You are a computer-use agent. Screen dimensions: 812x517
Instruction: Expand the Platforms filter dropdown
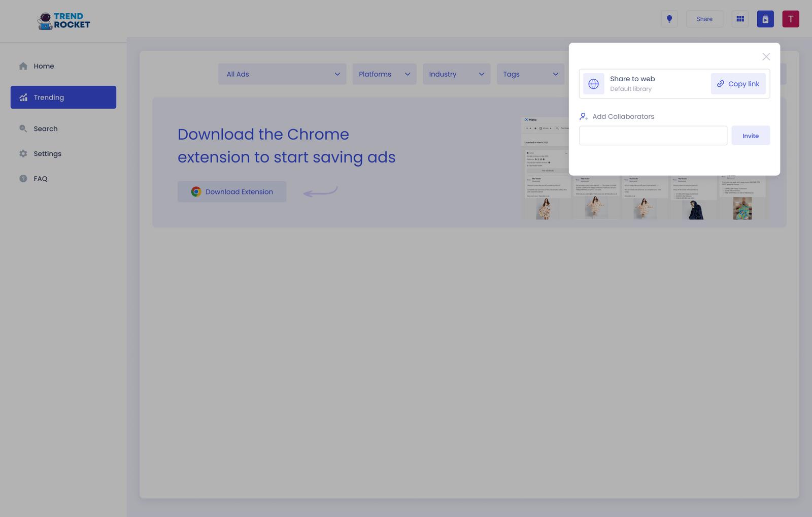click(384, 74)
